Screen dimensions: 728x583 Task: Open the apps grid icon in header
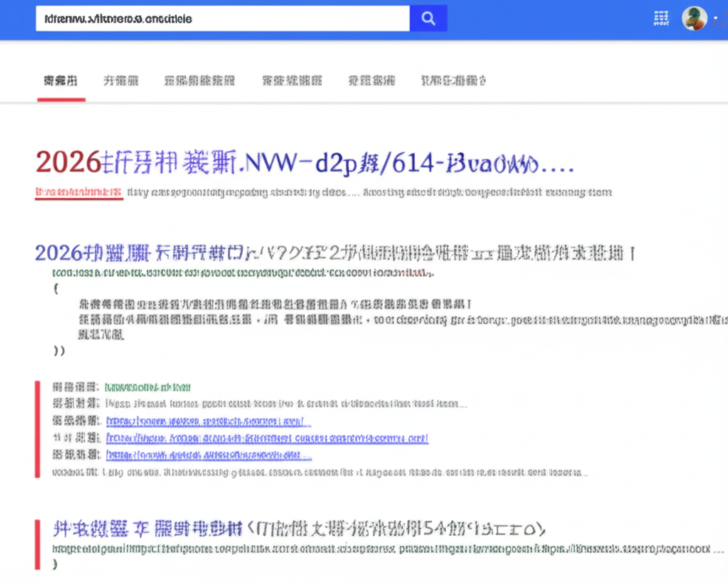coord(660,18)
